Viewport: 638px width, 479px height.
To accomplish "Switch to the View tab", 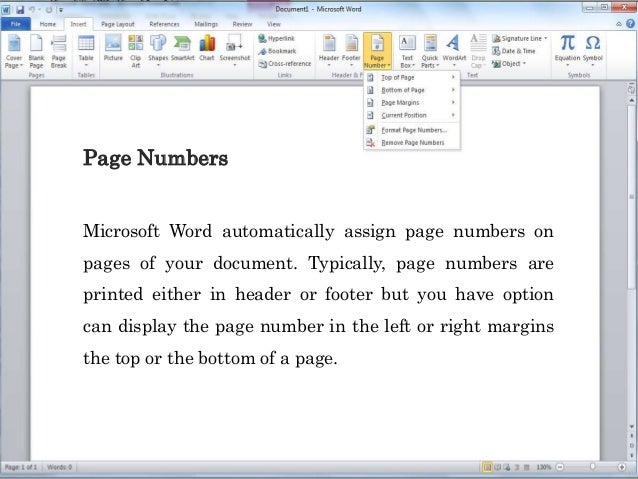I will (x=273, y=24).
